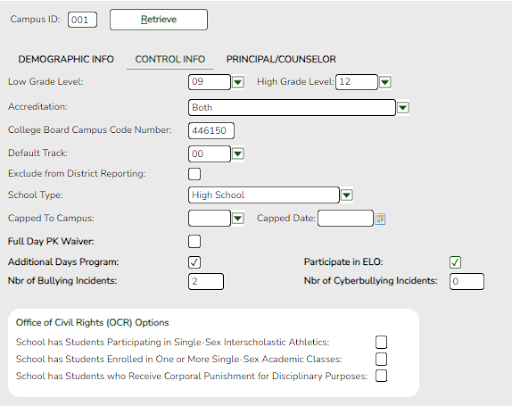This screenshot has width=512, height=406.
Task: Click the Capped Date input field
Action: pos(346,218)
